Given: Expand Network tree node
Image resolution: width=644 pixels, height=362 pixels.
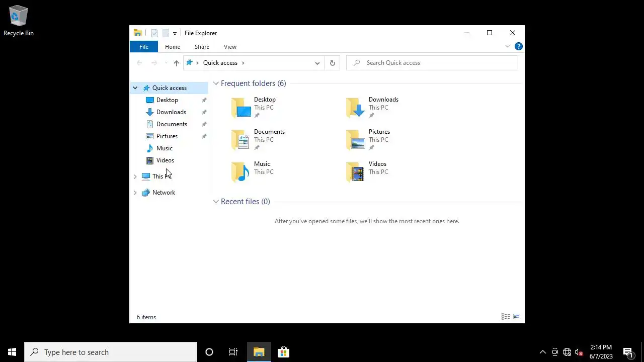Looking at the screenshot, I should 135,193.
